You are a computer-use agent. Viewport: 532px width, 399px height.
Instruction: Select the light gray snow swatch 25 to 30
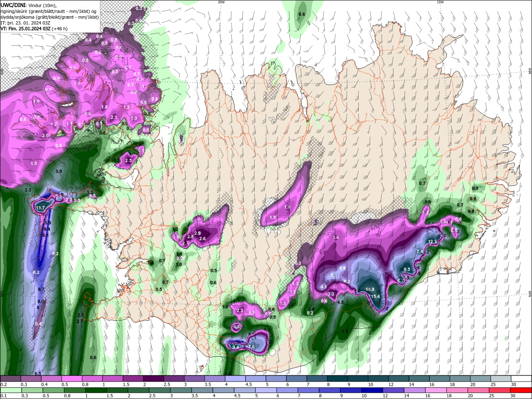pyautogui.click(x=501, y=379)
